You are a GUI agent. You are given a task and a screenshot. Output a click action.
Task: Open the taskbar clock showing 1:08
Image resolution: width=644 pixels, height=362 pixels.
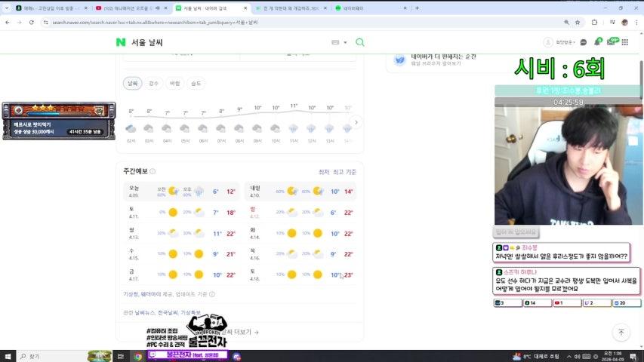pyautogui.click(x=612, y=356)
